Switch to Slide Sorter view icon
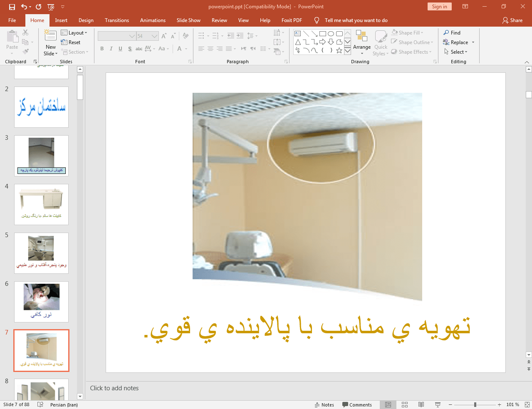The image size is (532, 409). point(404,404)
